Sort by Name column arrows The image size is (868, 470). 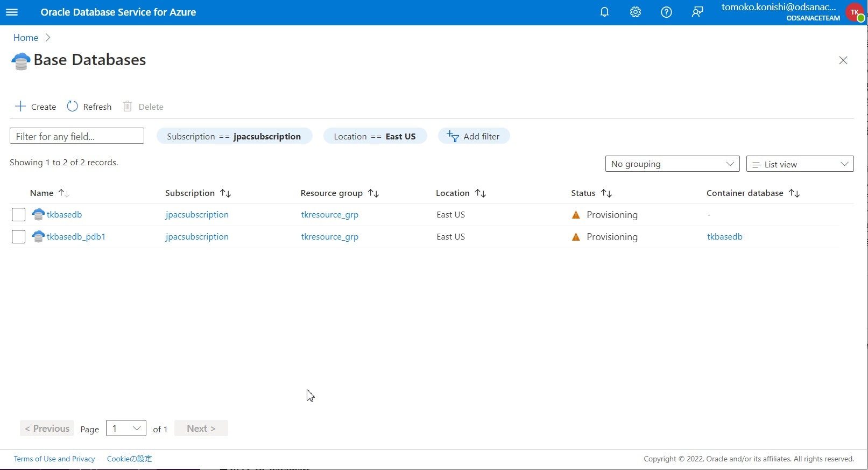tap(64, 193)
